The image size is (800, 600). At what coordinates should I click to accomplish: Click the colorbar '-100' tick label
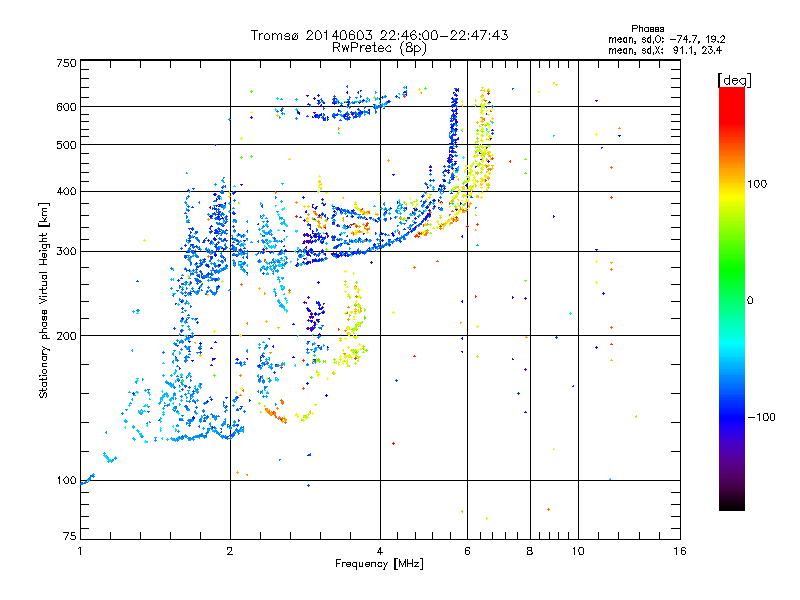761,417
